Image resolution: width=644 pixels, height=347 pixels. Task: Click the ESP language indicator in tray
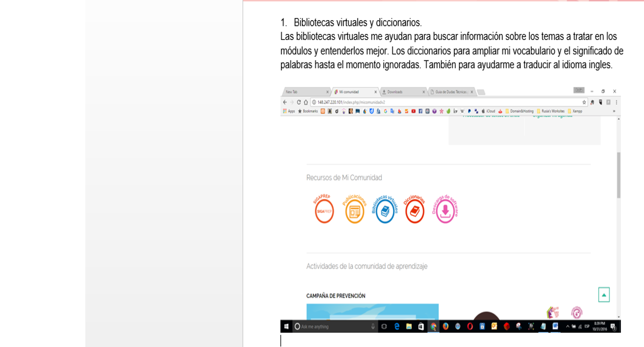[x=586, y=326]
